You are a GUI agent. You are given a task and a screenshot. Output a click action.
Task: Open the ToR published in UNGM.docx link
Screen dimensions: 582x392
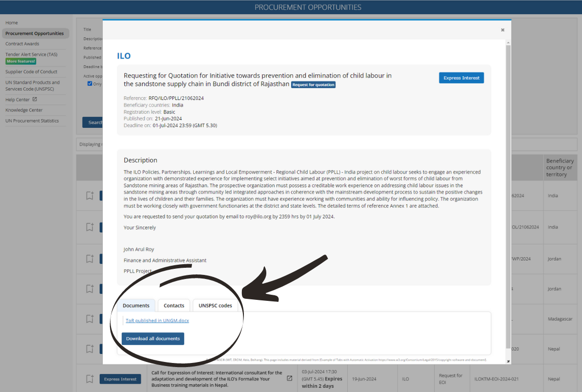(157, 320)
